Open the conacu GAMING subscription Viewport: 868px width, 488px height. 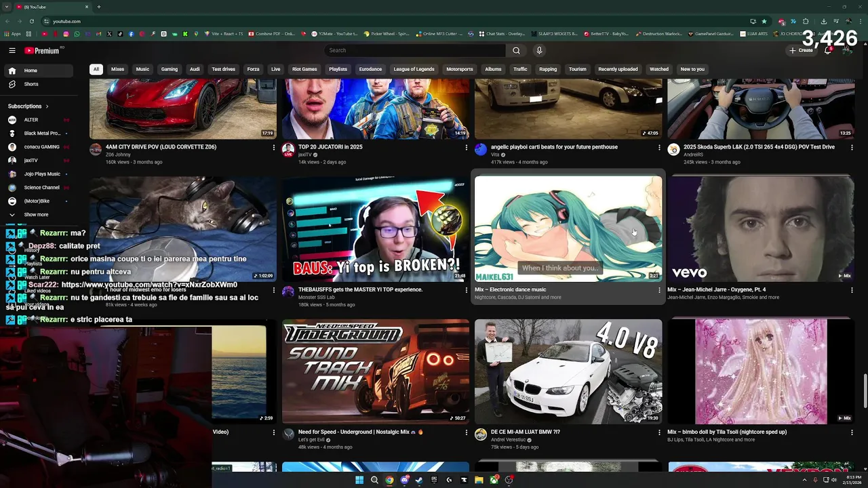[38, 147]
